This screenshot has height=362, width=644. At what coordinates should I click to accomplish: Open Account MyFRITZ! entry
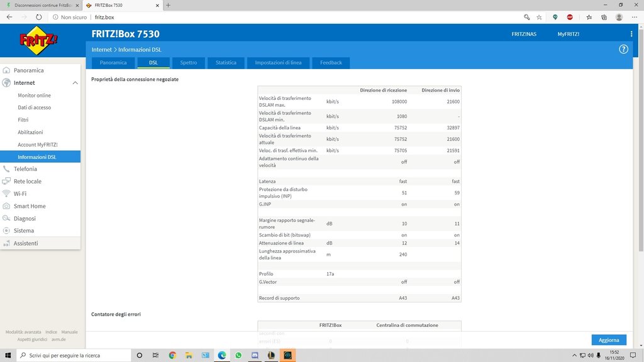[37, 145]
